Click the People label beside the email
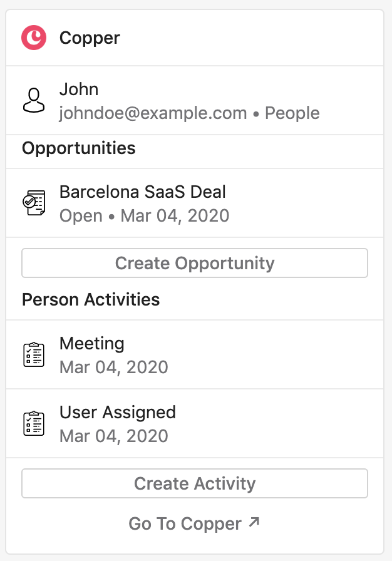Screen dimensions: 392x561 point(292,113)
